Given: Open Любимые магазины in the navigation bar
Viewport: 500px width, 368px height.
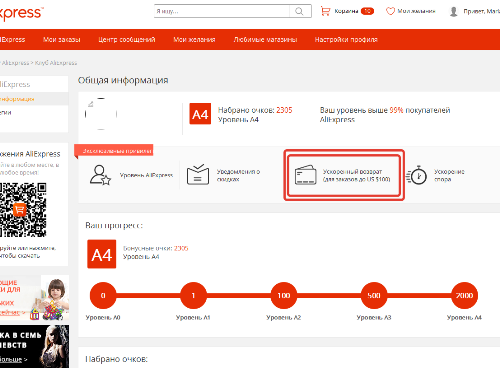Looking at the screenshot, I should coord(265,40).
